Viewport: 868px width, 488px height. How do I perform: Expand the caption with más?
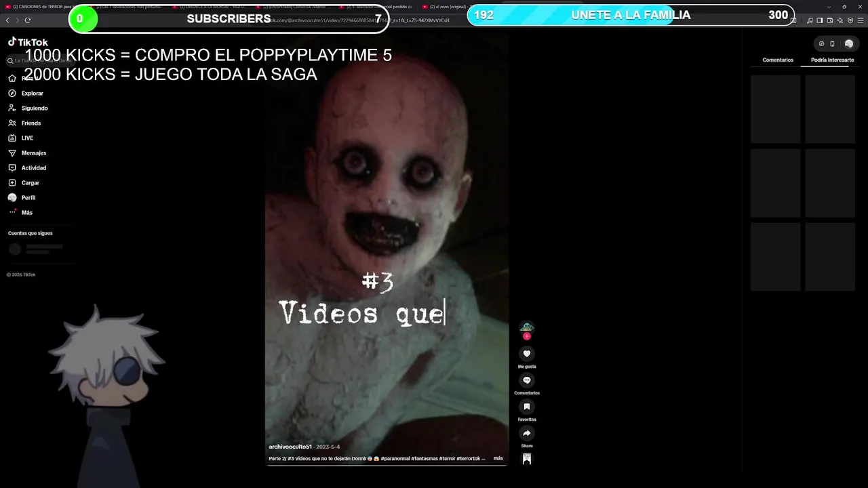point(498,459)
